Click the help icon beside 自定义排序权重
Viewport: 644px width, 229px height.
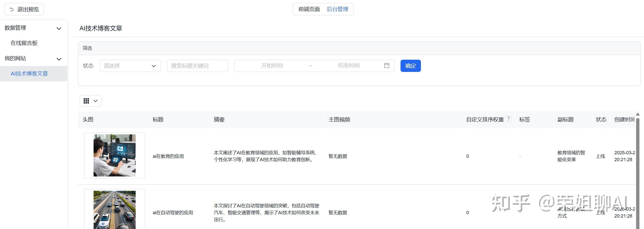tap(508, 119)
